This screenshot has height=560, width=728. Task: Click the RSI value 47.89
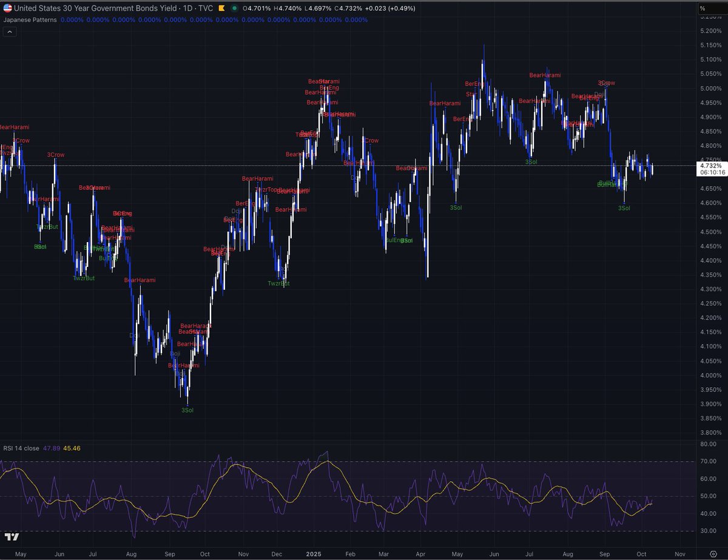[51, 448]
